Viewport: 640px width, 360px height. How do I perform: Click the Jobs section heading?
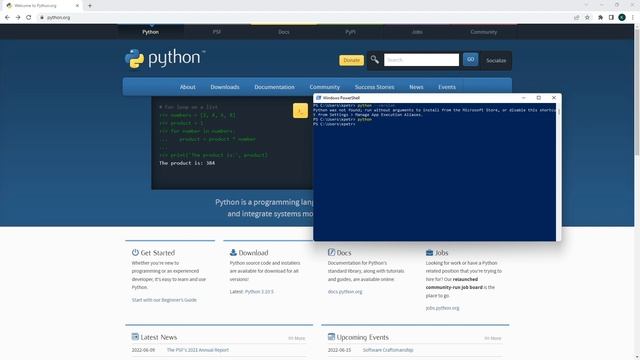coord(437,253)
